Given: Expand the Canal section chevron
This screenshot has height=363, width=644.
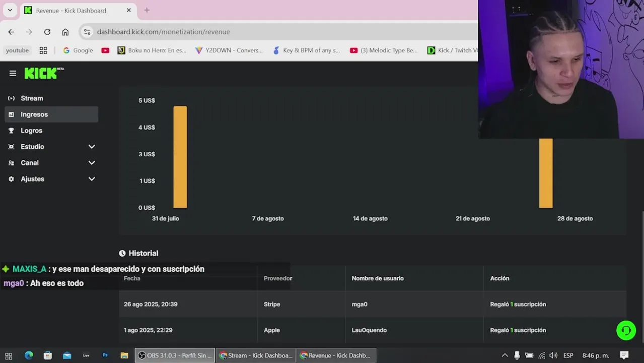Looking at the screenshot, I should click(x=92, y=163).
